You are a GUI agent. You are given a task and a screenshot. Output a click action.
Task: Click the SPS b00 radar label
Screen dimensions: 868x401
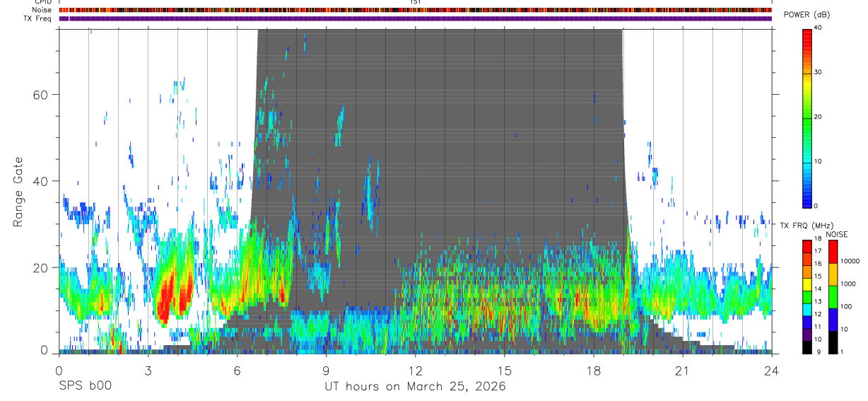tap(84, 386)
